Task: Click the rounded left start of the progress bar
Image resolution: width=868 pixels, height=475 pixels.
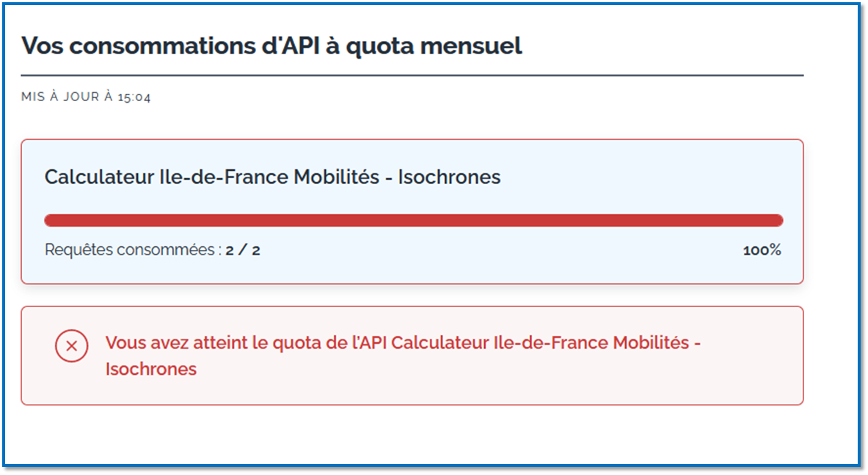Action: pos(50,221)
